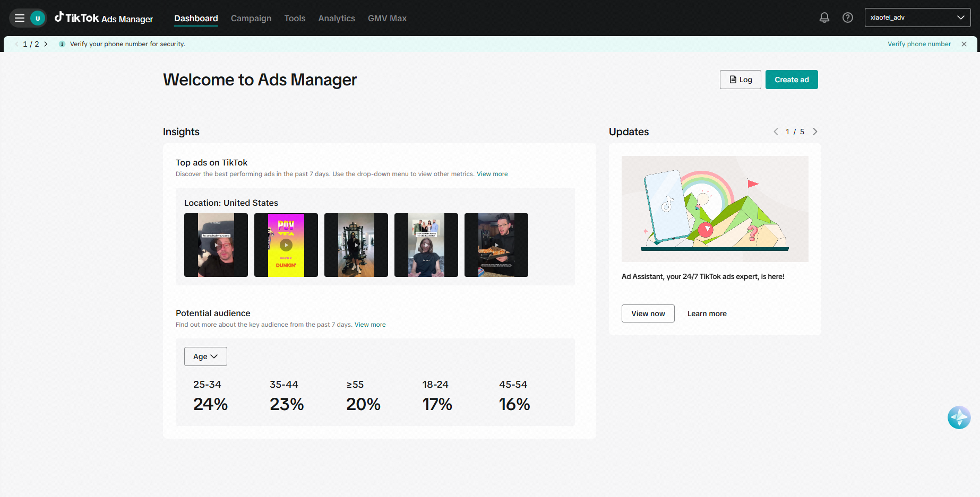Expand the Age audience dropdown
The width and height of the screenshot is (980, 497).
[x=205, y=356]
